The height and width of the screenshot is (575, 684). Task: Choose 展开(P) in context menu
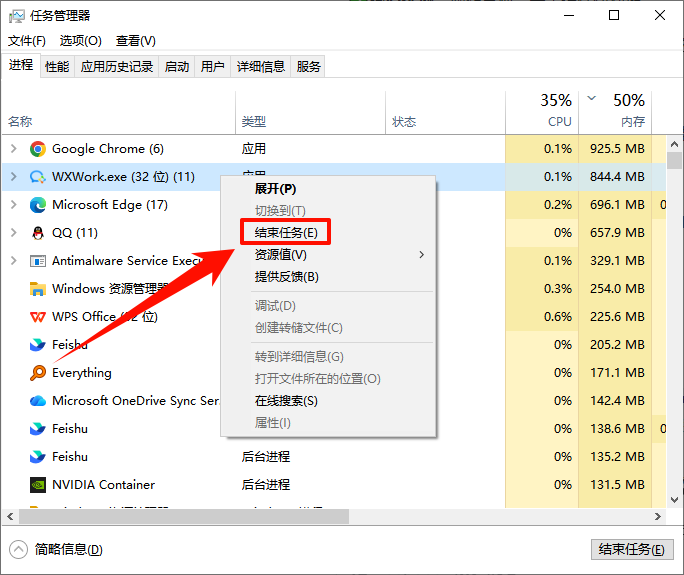[x=328, y=189]
